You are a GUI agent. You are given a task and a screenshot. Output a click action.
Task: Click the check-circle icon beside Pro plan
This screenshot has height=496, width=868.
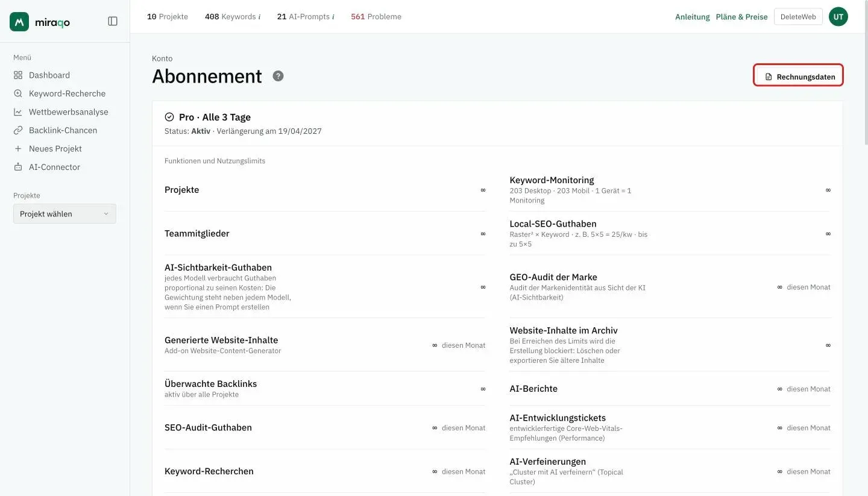point(169,117)
